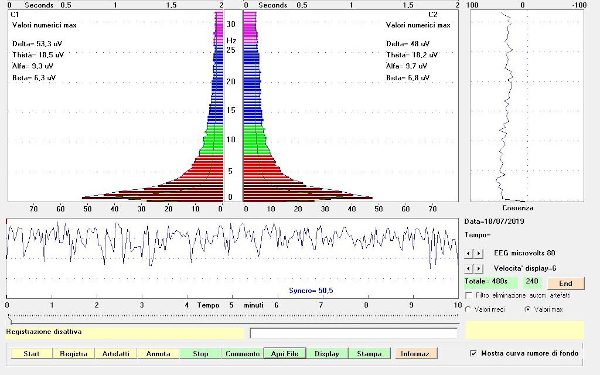
Task: Select the Valori max radio button
Action: point(528,309)
